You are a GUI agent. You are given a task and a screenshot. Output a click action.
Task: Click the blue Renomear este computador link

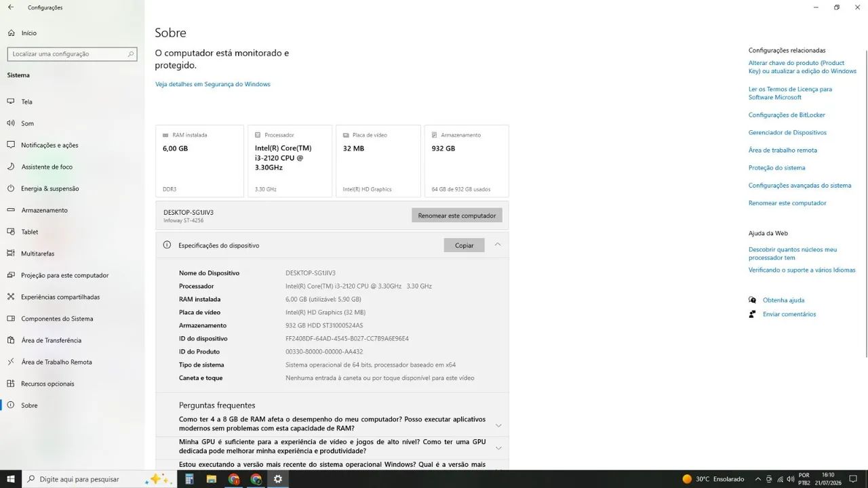(x=787, y=203)
